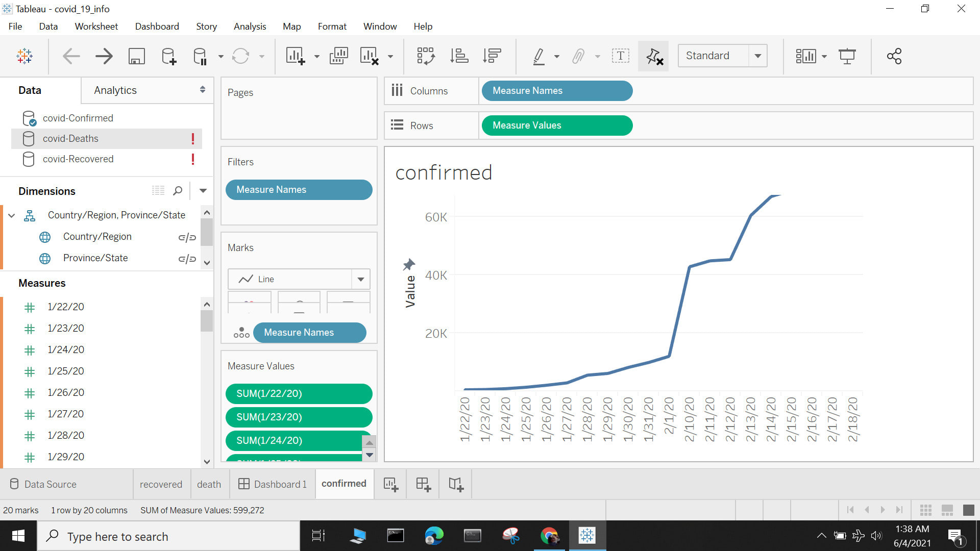Click the New Worksheet tab icon
Screen dimensions: 980x551
coord(391,484)
